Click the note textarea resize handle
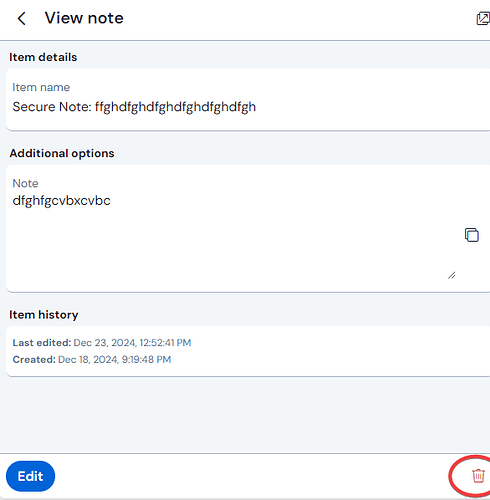The width and height of the screenshot is (490, 500). (452, 275)
